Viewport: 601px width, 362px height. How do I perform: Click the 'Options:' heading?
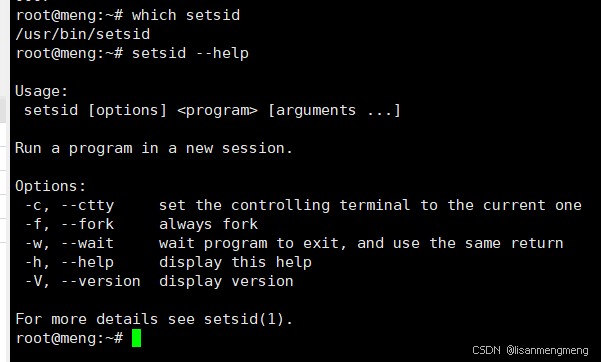pos(51,186)
